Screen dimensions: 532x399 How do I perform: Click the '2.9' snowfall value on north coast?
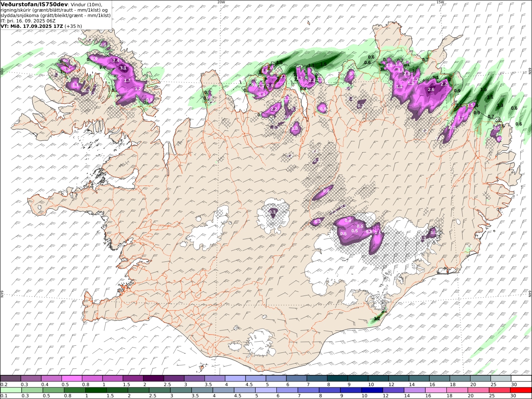coord(270,86)
